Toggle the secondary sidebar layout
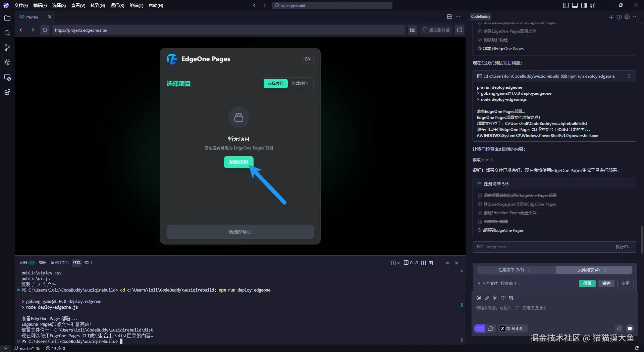Viewport: 644px width, 352px height. [x=584, y=5]
